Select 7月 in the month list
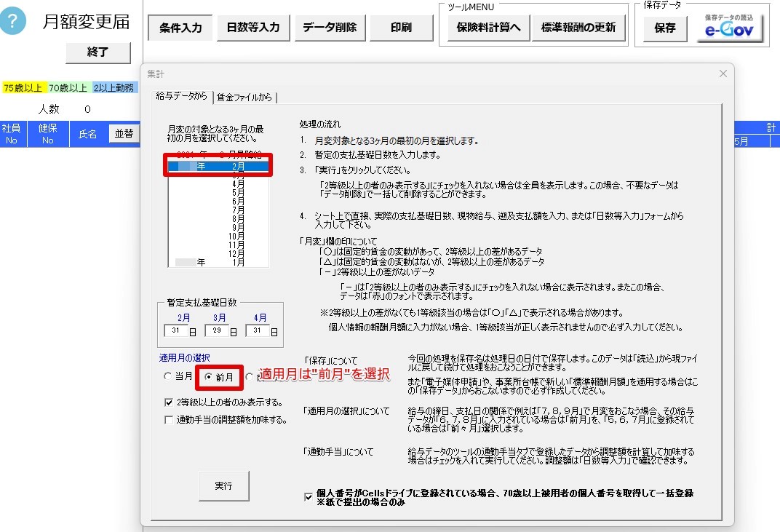780x532 pixels. click(x=218, y=210)
